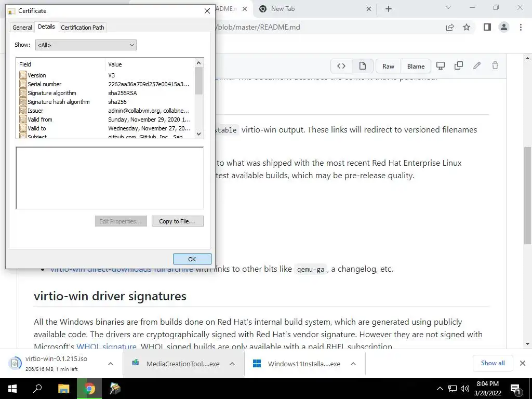Open Chrome profile avatar
This screenshot has height=399, width=532.
click(x=504, y=27)
